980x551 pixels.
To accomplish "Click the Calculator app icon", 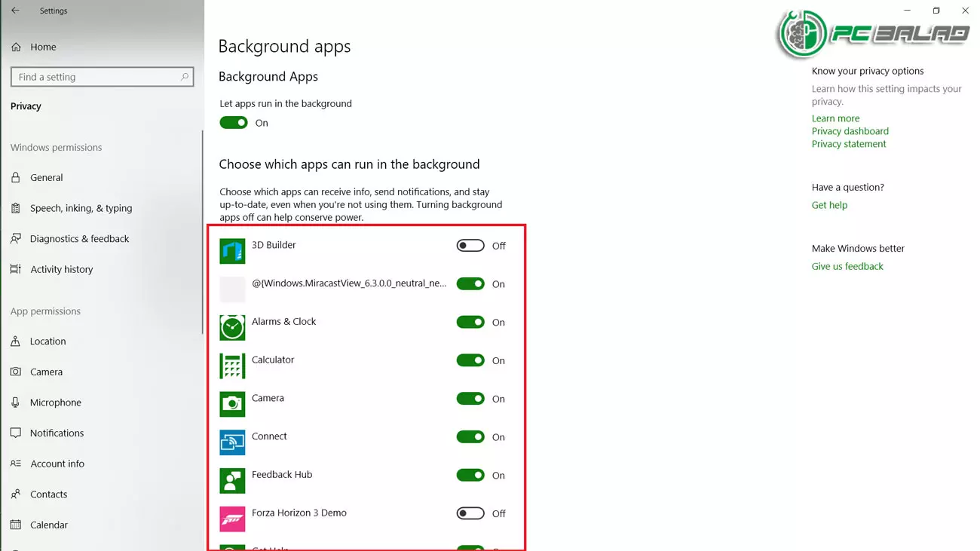I will (232, 366).
